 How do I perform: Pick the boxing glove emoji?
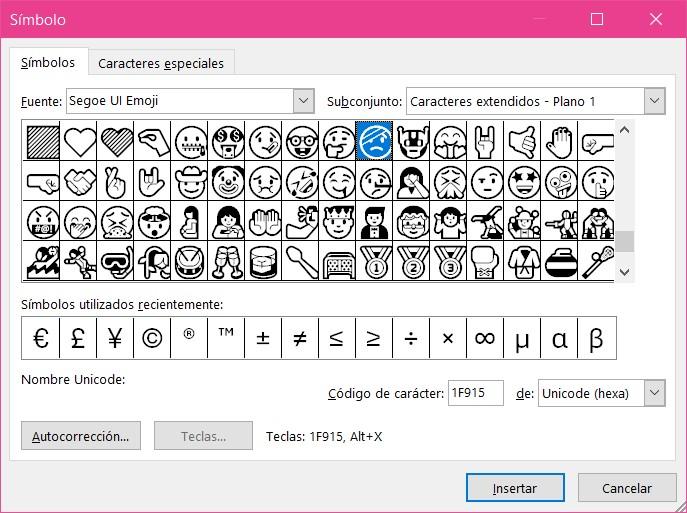point(486,262)
